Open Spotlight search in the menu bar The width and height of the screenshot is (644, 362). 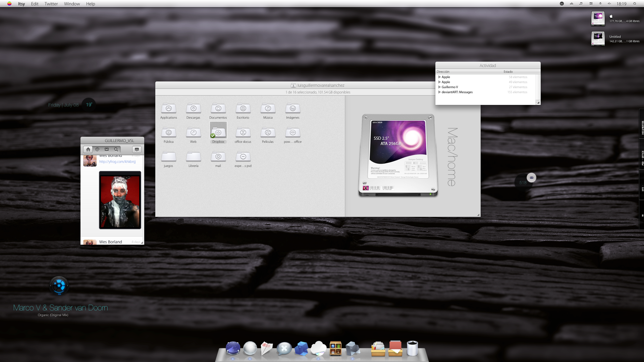coord(635,4)
